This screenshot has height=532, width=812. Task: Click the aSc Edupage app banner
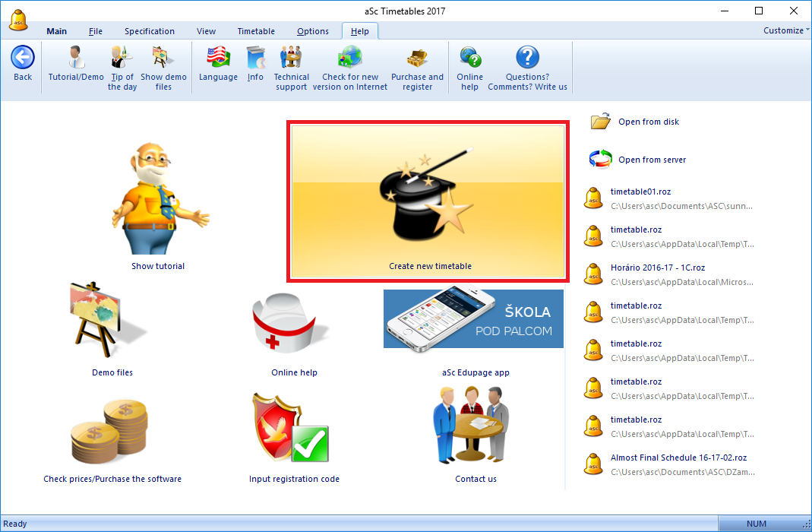[x=473, y=318]
